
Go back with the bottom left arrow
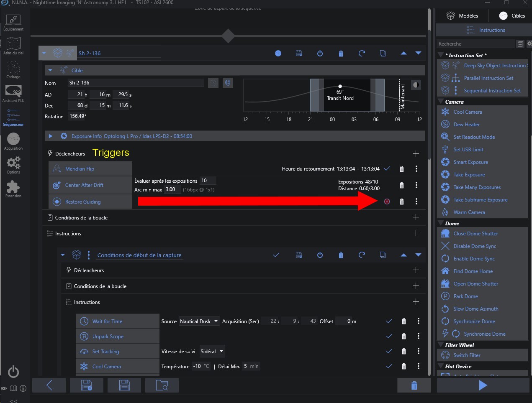click(x=49, y=385)
